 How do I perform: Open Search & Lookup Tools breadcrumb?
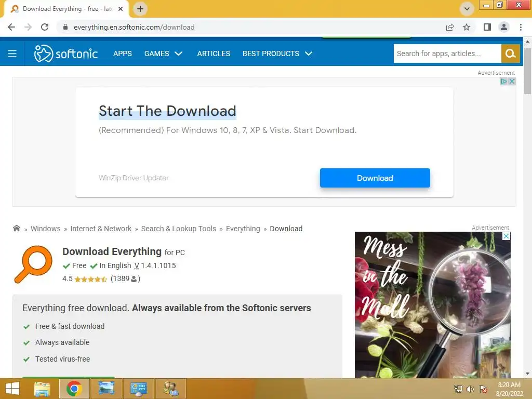pos(179,229)
